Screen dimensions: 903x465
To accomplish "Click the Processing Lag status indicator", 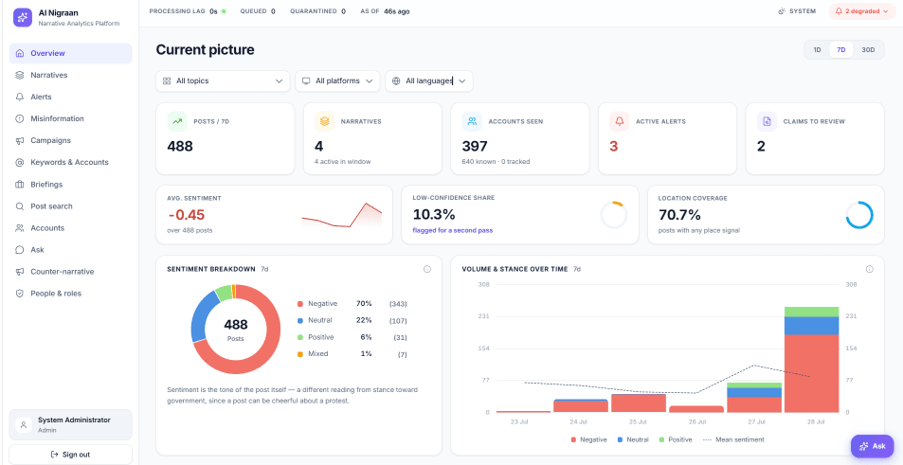I will (187, 11).
